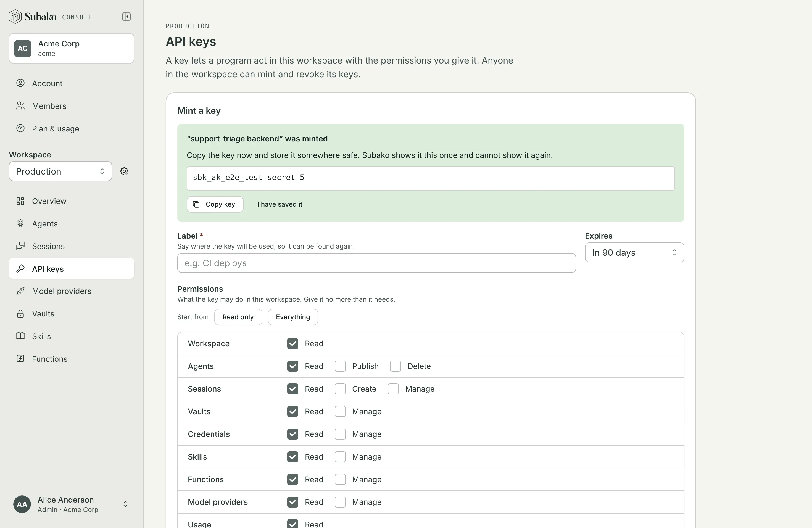Tick Credentials Manage permission
This screenshot has width=812, height=528.
click(340, 434)
